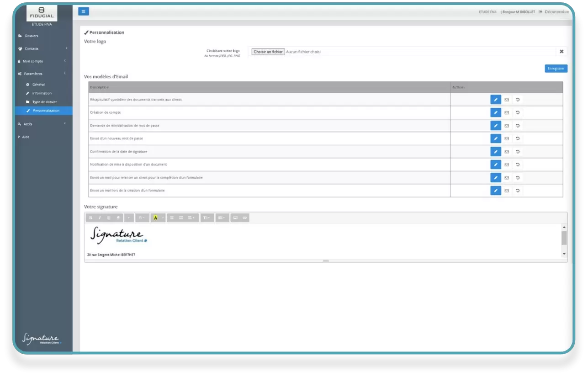Open the paragraph alignment dropdown
Screen dimensions: 588x377
(x=192, y=218)
